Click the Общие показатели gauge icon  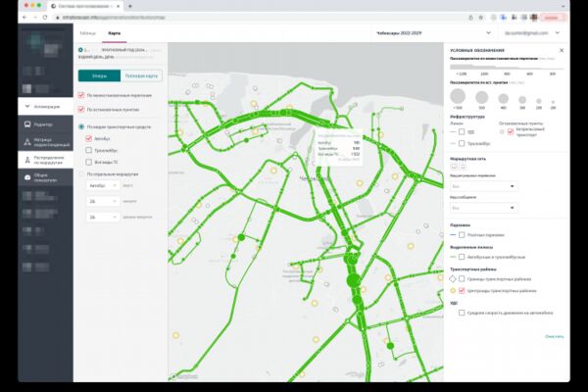pyautogui.click(x=27, y=177)
